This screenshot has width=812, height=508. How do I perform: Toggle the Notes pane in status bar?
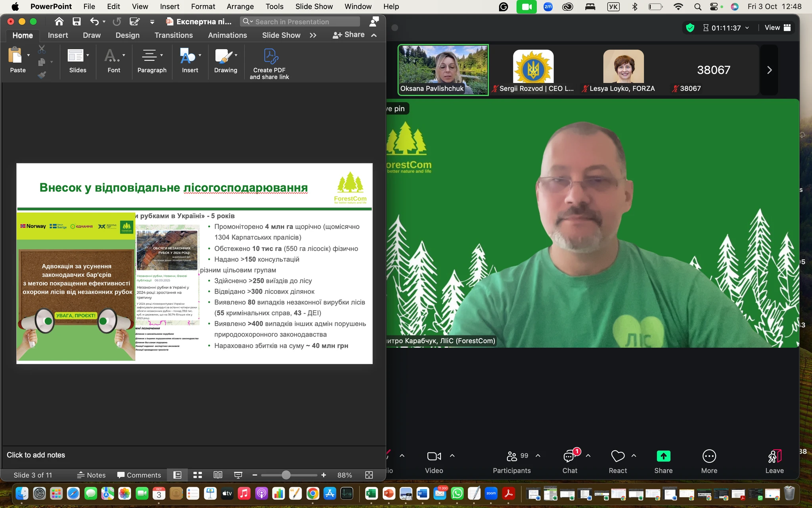(91, 475)
